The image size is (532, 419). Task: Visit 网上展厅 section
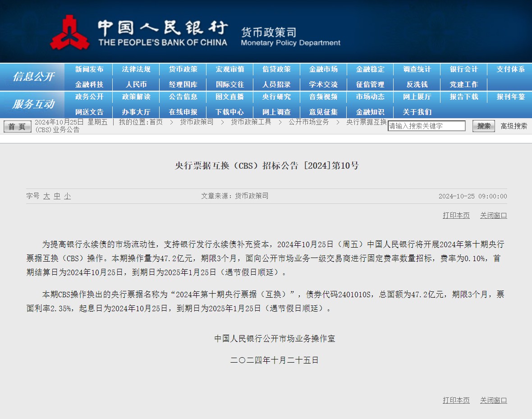click(x=417, y=97)
